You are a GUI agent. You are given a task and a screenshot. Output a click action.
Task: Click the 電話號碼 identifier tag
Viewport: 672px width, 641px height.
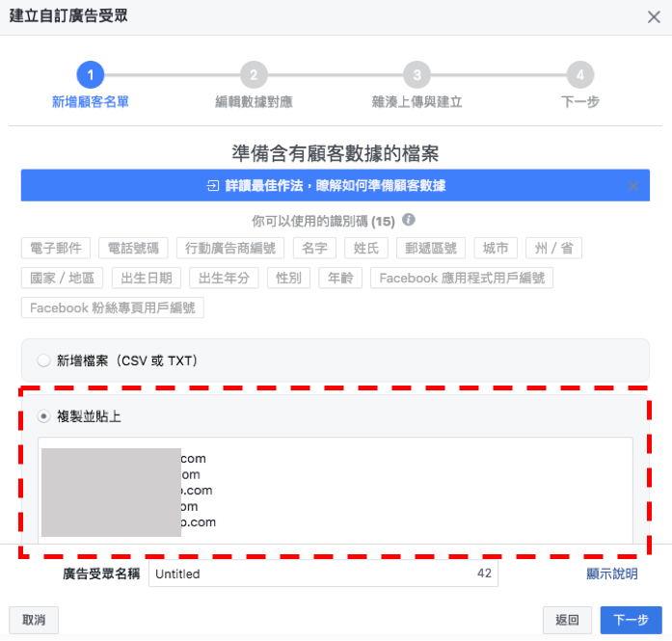click(x=134, y=249)
